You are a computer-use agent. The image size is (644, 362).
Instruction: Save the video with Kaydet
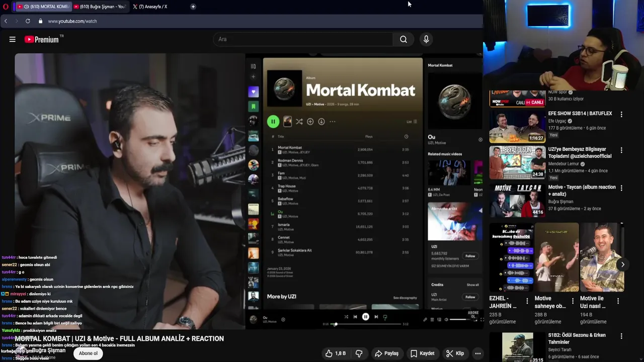click(x=422, y=353)
